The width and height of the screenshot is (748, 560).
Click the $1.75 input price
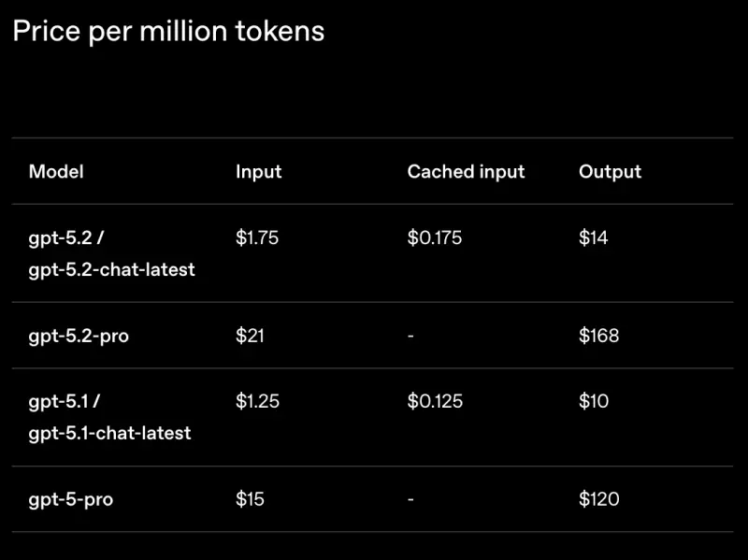[257, 237]
